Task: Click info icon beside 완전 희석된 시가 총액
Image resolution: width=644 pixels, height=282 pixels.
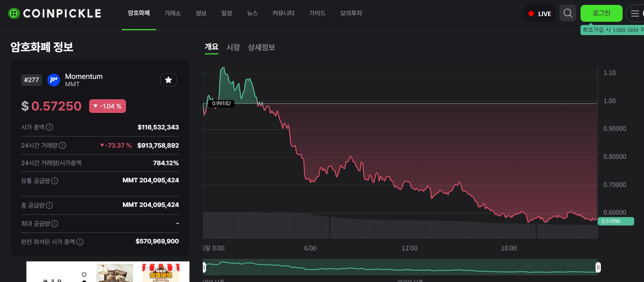Action: 80,242
